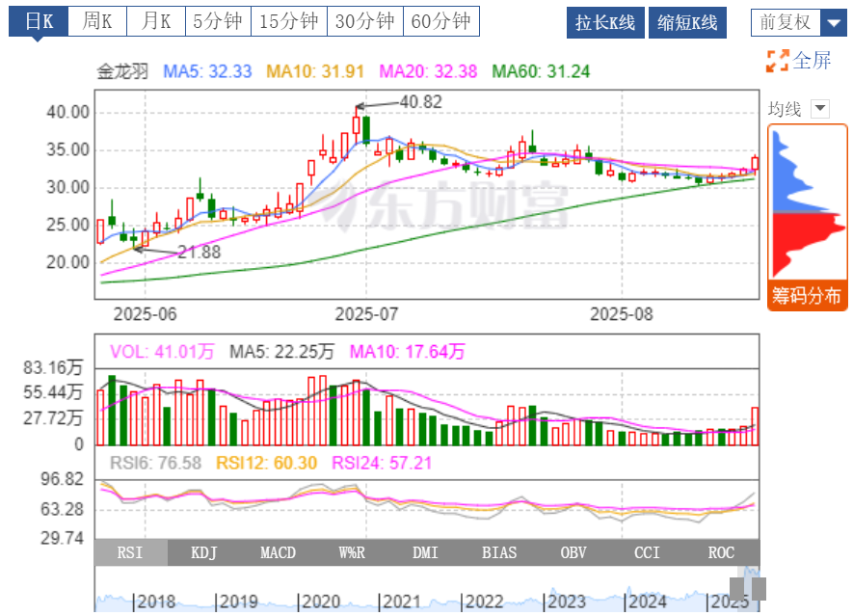Click the 2023 timeline marker

click(567, 602)
